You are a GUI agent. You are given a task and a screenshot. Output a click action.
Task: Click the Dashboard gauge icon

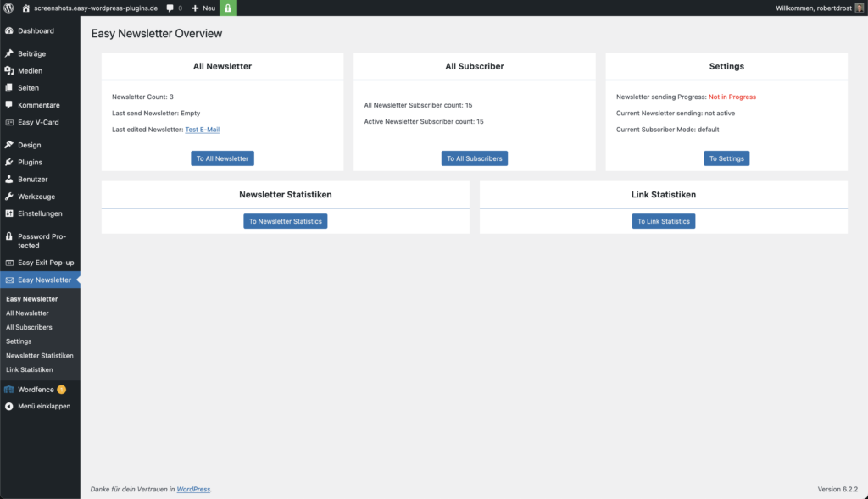click(8, 31)
